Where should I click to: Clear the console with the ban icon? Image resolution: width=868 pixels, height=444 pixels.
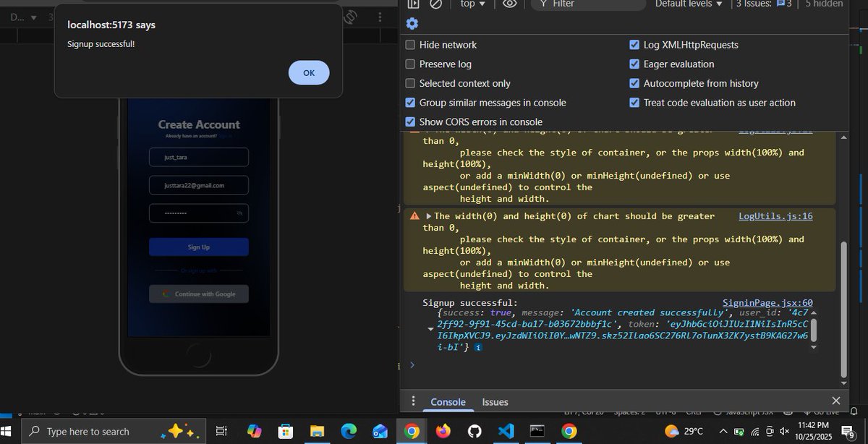(435, 4)
